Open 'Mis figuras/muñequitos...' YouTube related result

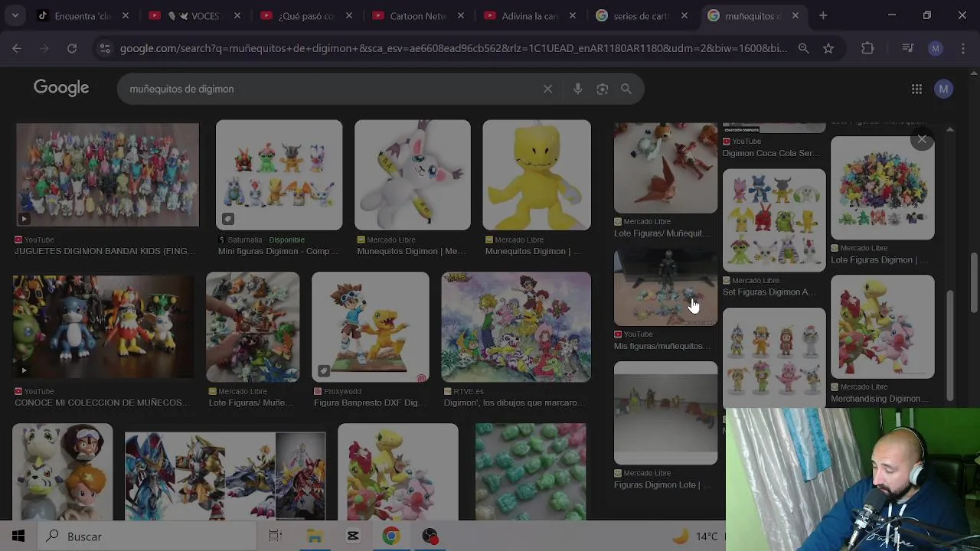pyautogui.click(x=663, y=346)
